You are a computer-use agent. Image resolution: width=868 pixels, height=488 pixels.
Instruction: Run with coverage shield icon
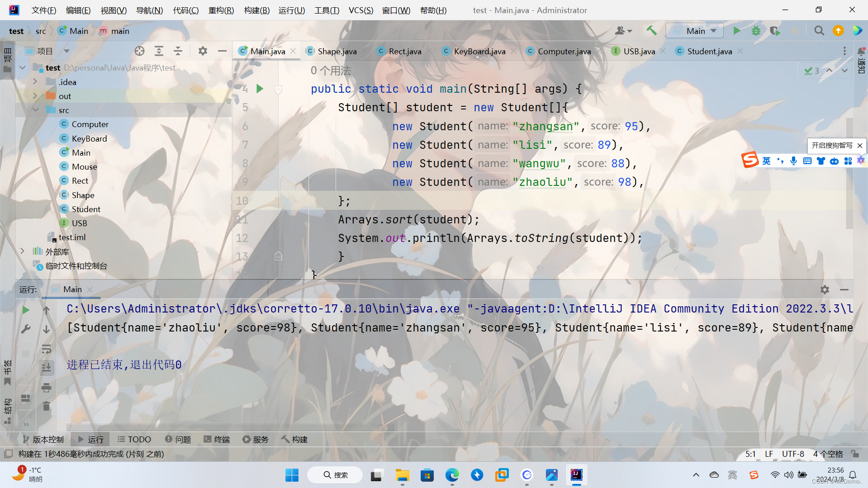click(x=775, y=31)
